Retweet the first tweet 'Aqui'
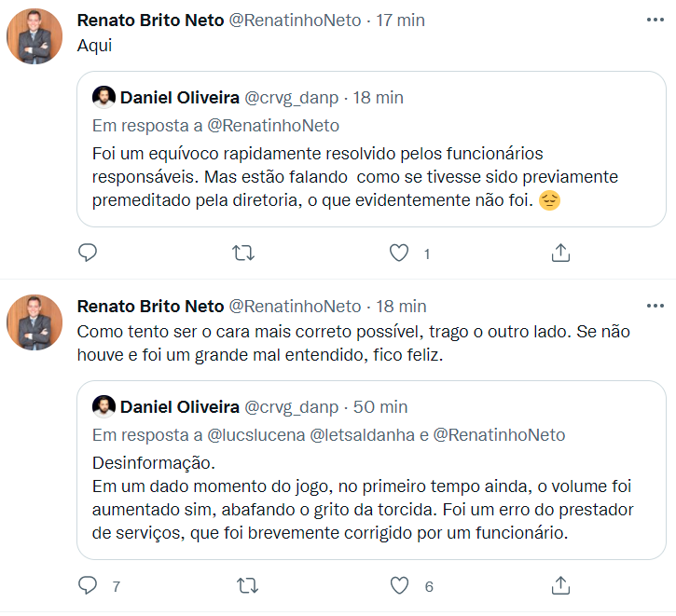Image resolution: width=676 pixels, height=616 pixels. click(243, 253)
